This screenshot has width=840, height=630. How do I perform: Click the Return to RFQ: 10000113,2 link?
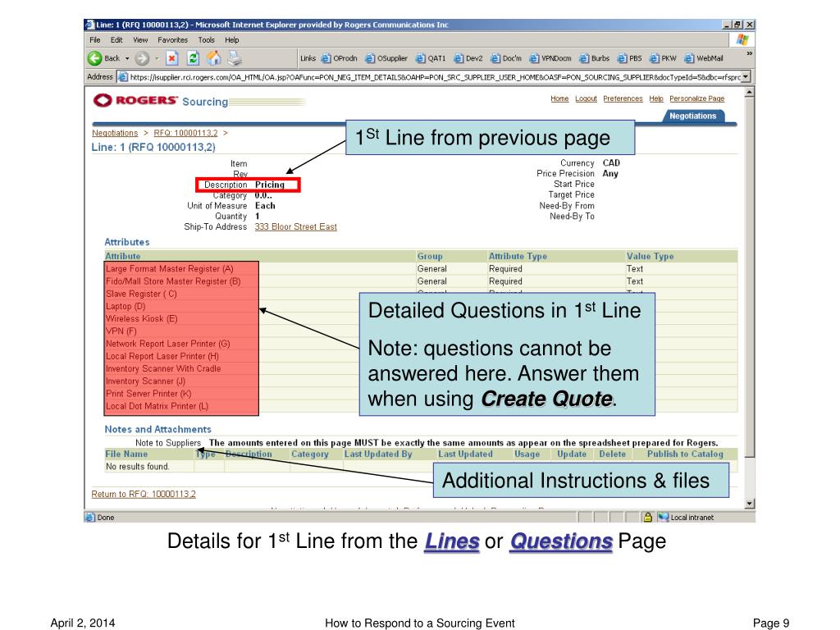(x=144, y=494)
